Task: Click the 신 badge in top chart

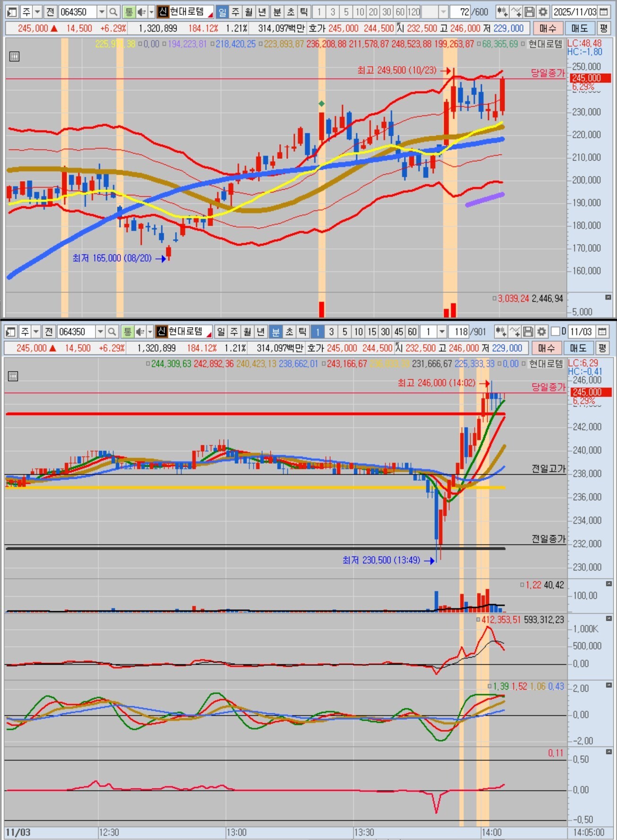Action: 163,12
